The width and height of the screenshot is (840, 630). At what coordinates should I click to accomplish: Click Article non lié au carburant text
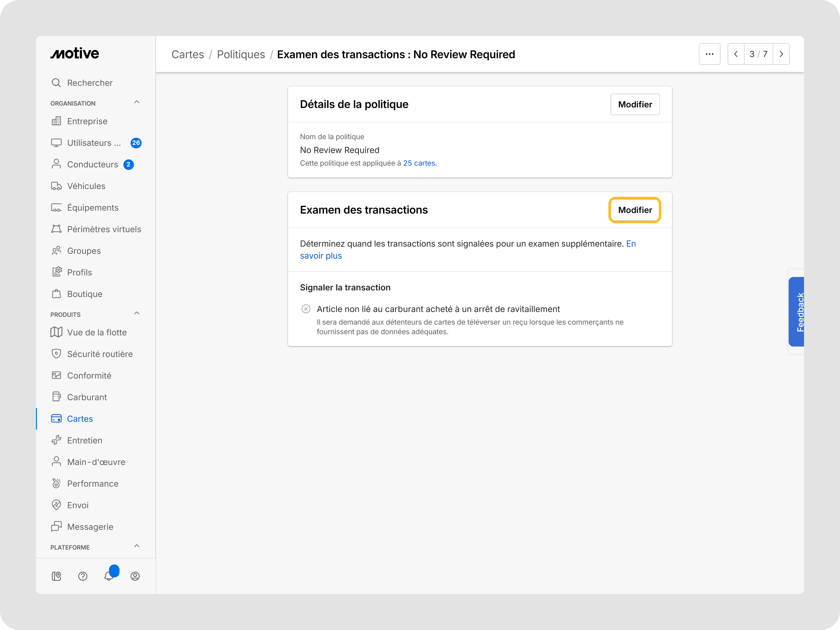pos(438,309)
